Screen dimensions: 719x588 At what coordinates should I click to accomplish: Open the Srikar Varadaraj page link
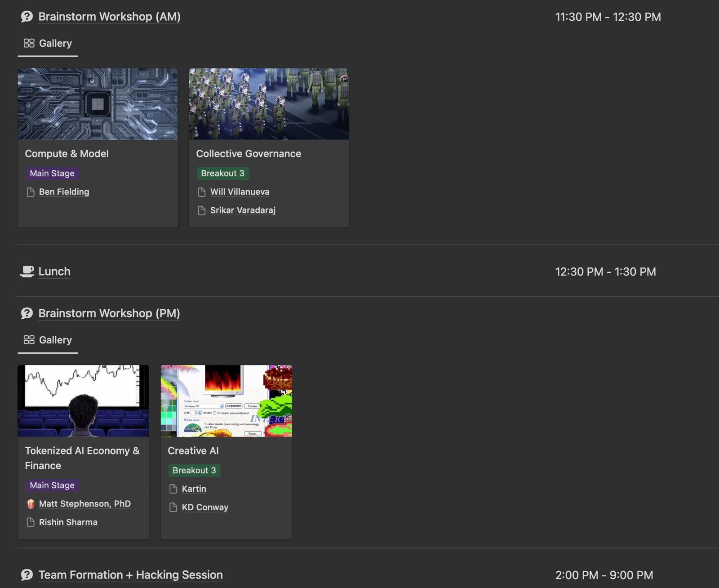tap(243, 210)
